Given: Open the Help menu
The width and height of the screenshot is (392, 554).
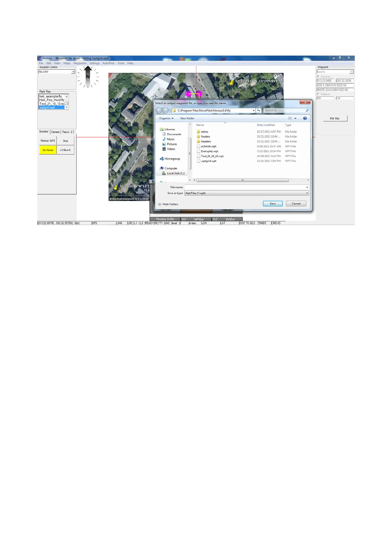Looking at the screenshot, I should pyautogui.click(x=130, y=63).
